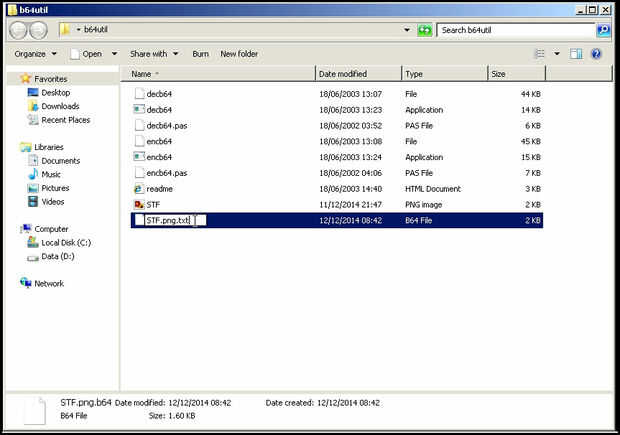Screen dimensions: 620x435
Task: Create a New folder
Action: (239, 54)
